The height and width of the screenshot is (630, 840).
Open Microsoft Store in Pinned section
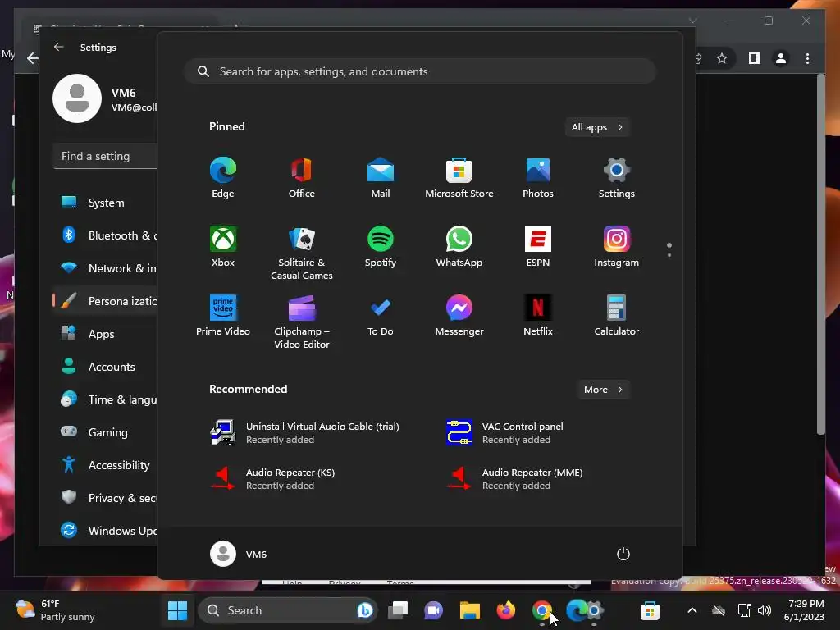[x=459, y=178]
